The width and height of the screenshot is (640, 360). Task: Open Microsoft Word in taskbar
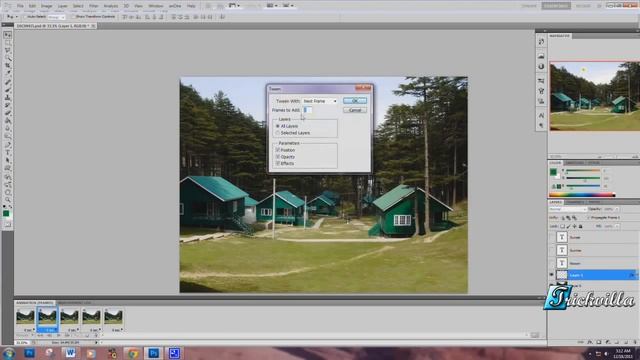[70, 353]
